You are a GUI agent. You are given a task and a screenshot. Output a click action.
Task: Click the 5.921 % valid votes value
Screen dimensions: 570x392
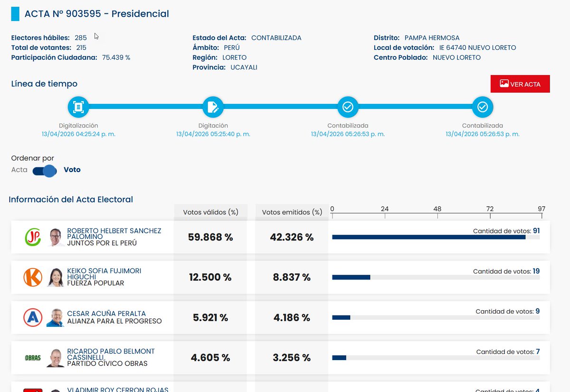click(x=210, y=317)
